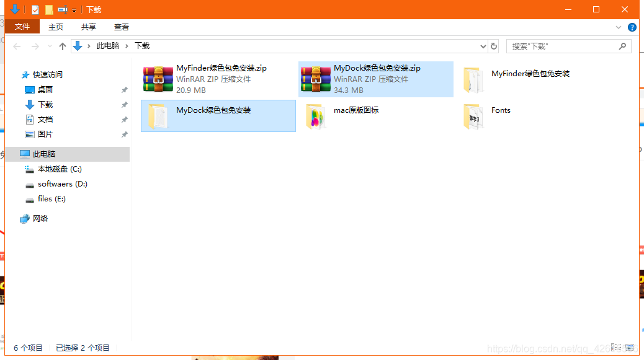Select the MyFinder绿色包免安装 folder icon
The image size is (644, 360).
click(x=473, y=80)
